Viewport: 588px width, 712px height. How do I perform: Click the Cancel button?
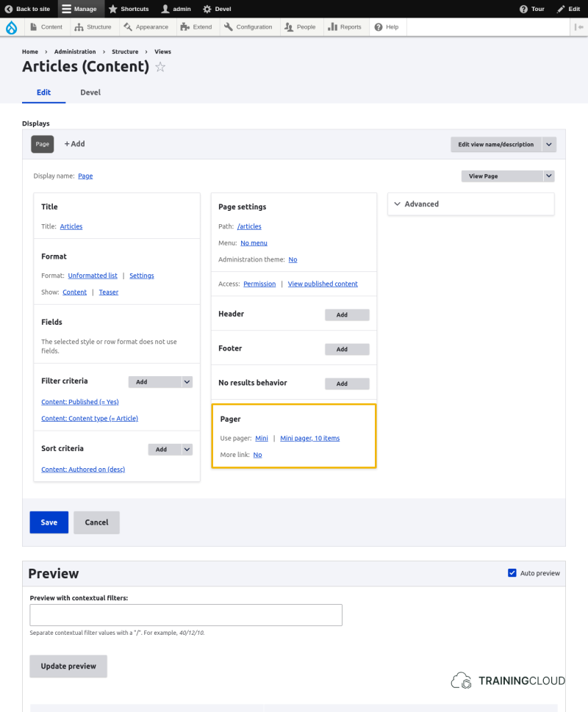pyautogui.click(x=97, y=522)
